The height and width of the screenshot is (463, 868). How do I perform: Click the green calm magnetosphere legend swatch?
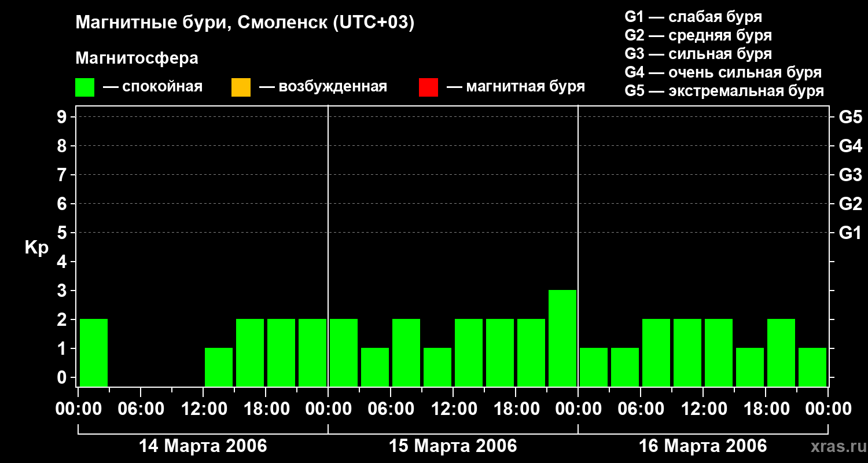(84, 87)
